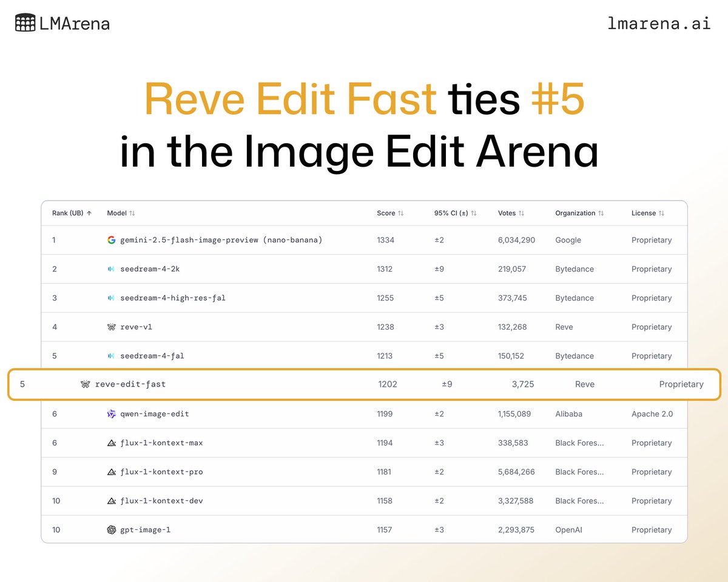Open the qwen-image-edit model entry
This screenshot has width=728, height=582.
click(155, 414)
